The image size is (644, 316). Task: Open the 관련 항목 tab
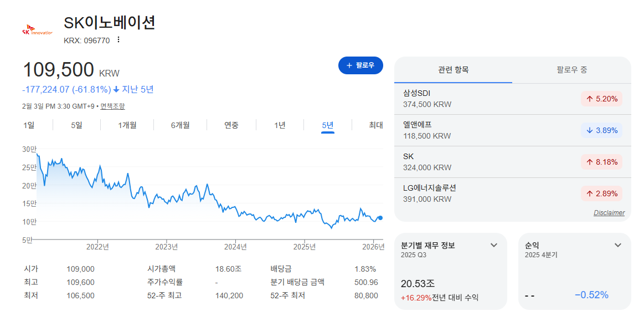pyautogui.click(x=454, y=70)
